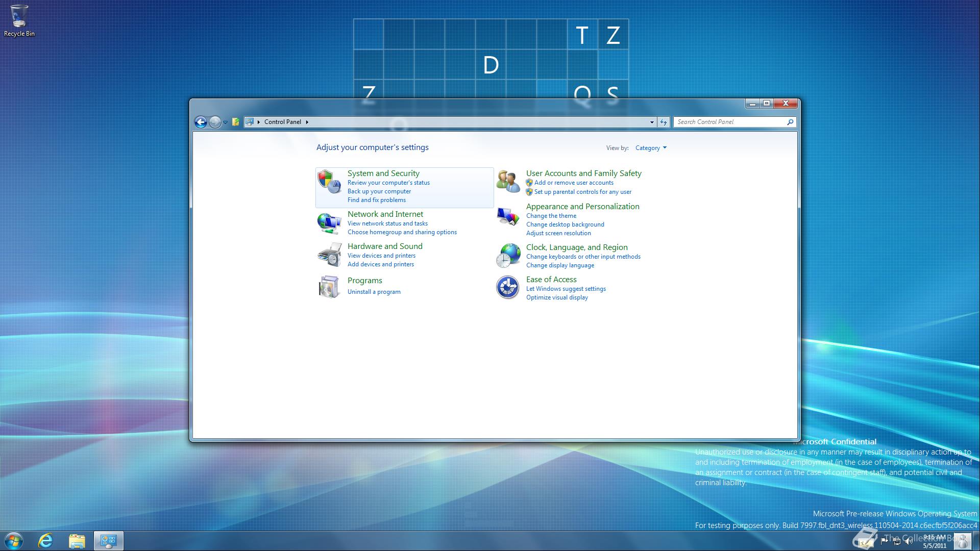Open Network and Internet heading
The height and width of the screenshot is (551, 980).
pos(385,214)
